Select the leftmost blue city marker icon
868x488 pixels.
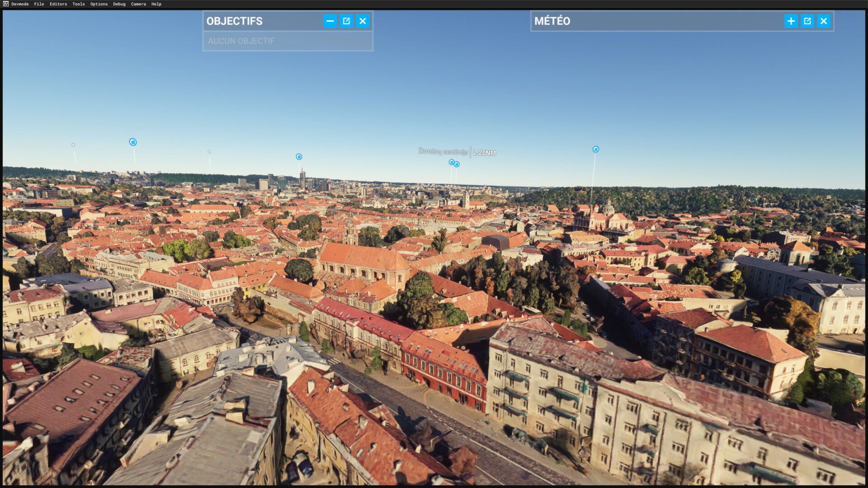pyautogui.click(x=133, y=142)
